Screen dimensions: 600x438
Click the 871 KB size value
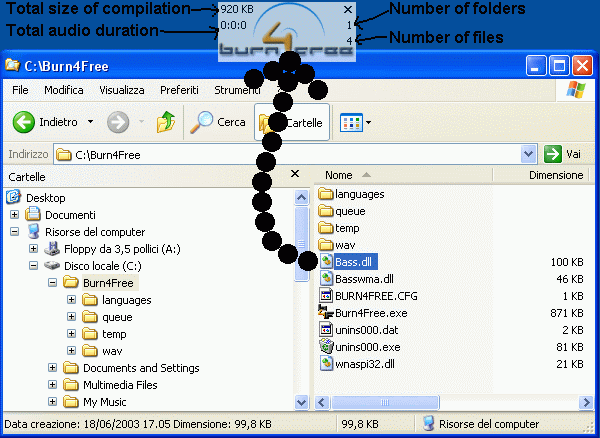click(x=567, y=313)
